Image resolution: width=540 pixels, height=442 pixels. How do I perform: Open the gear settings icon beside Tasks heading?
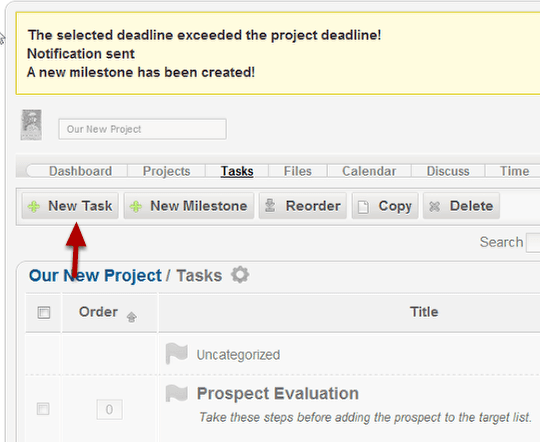(240, 275)
